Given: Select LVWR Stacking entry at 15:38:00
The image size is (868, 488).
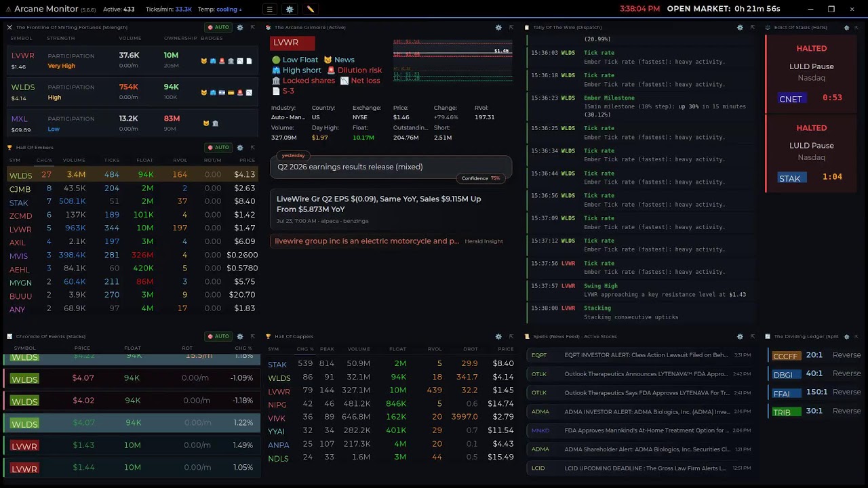Looking at the screenshot, I should tap(641, 312).
